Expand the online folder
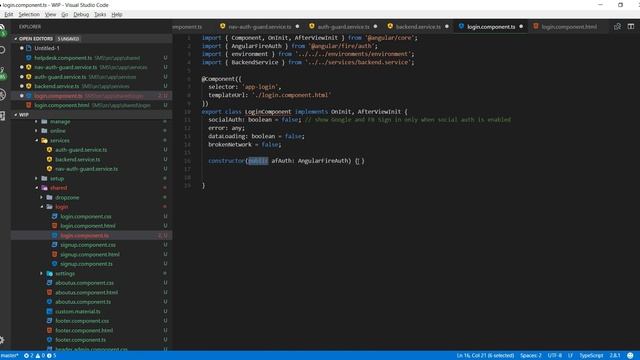The height and width of the screenshot is (360, 640). pos(36,131)
